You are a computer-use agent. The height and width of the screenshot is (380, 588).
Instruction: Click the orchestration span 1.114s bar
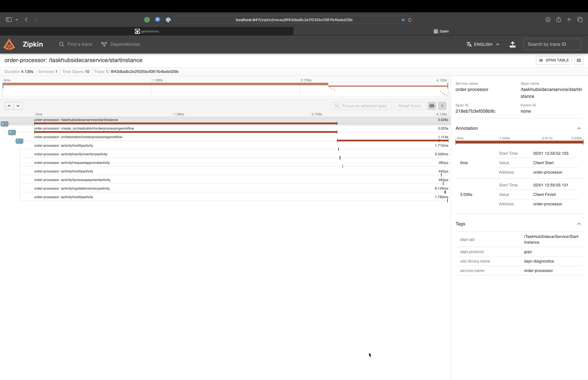pos(393,140)
